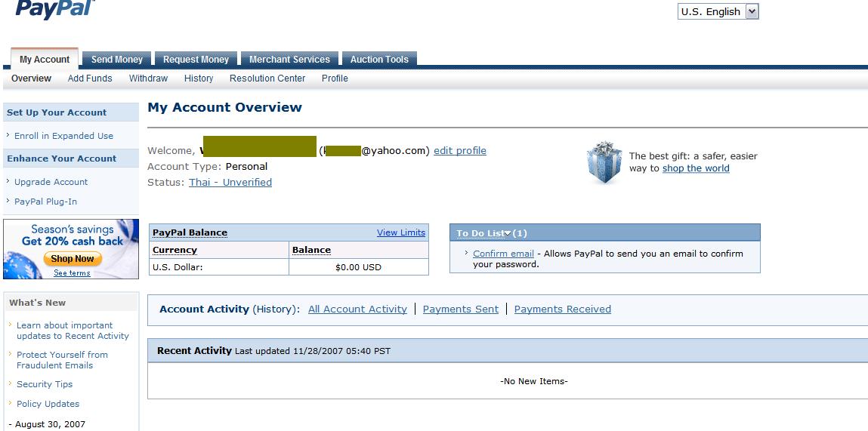Open the U.S. English language dropdown
Image resolution: width=868 pixels, height=431 pixels.
(x=718, y=11)
